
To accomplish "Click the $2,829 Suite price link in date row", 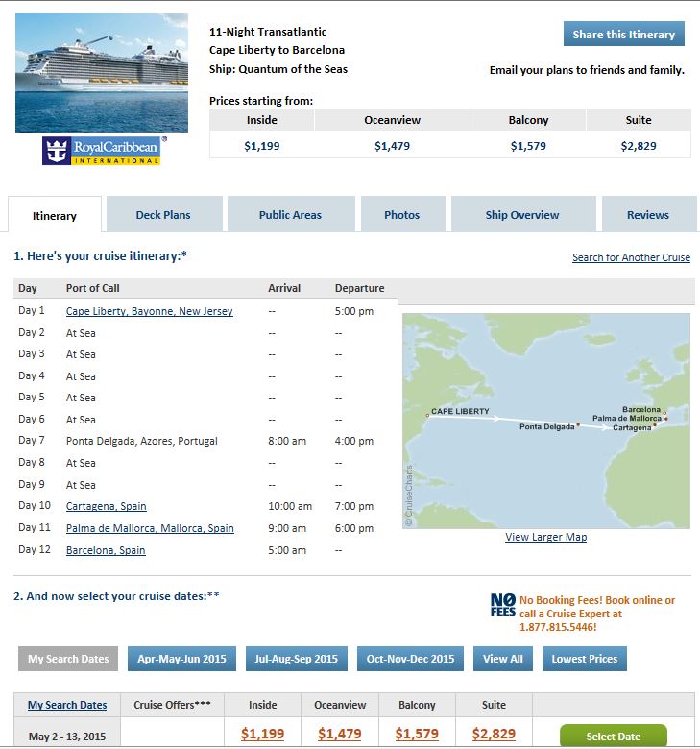I will [494, 734].
